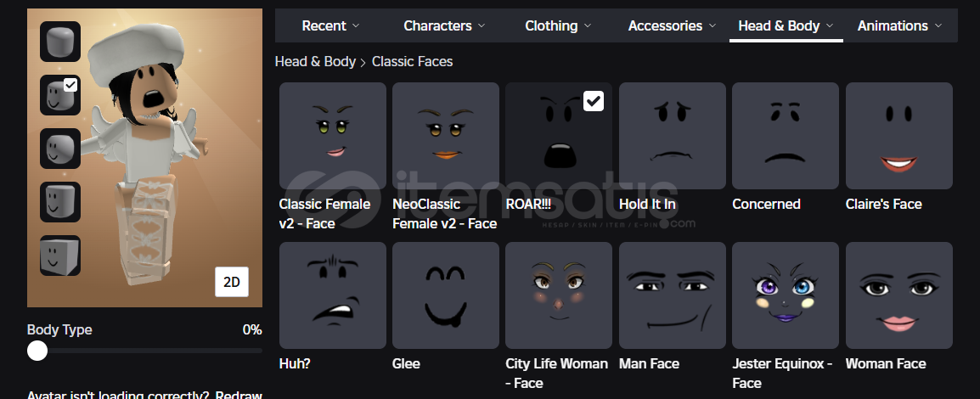Click Jester Equinox - Face name
Image resolution: width=980 pixels, height=399 pixels.
click(x=782, y=374)
